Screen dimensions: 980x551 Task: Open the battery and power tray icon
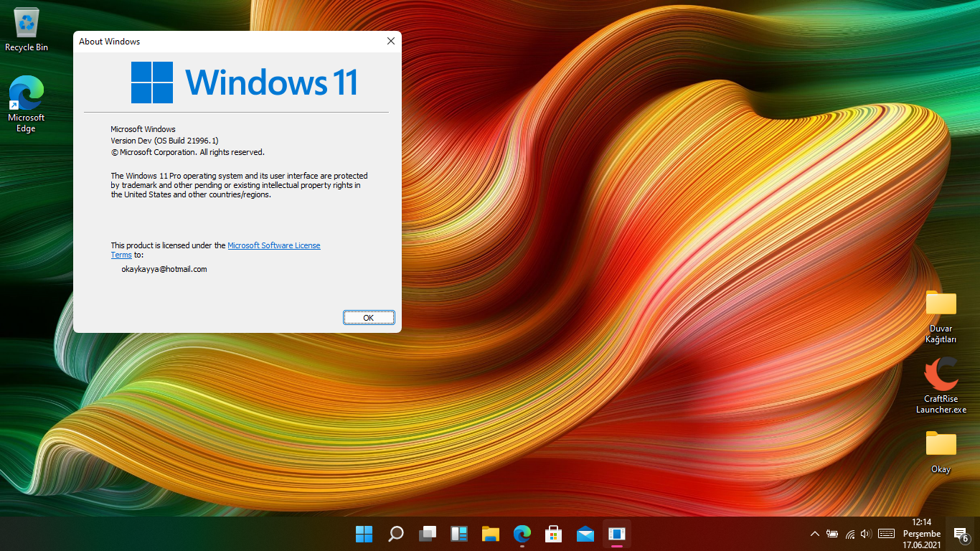(832, 534)
